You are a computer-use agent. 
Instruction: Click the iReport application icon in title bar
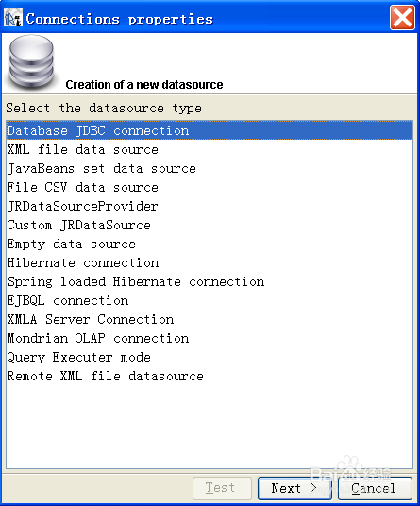click(13, 17)
